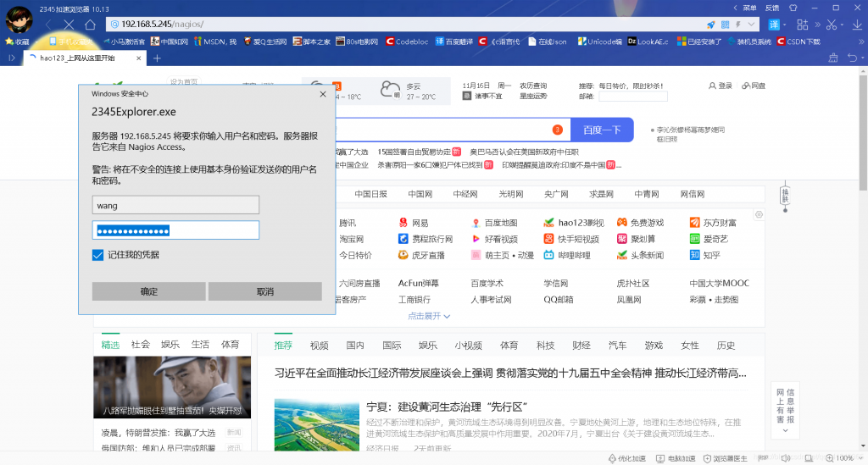This screenshot has width=868, height=465.
Task: Go back using the back arrow
Action: pyautogui.click(x=48, y=25)
